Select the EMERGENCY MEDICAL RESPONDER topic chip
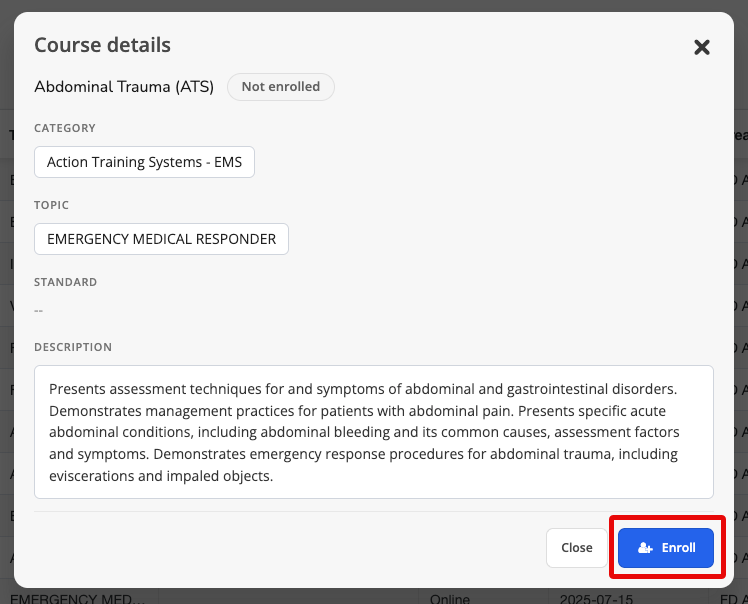This screenshot has width=748, height=604. [x=161, y=239]
